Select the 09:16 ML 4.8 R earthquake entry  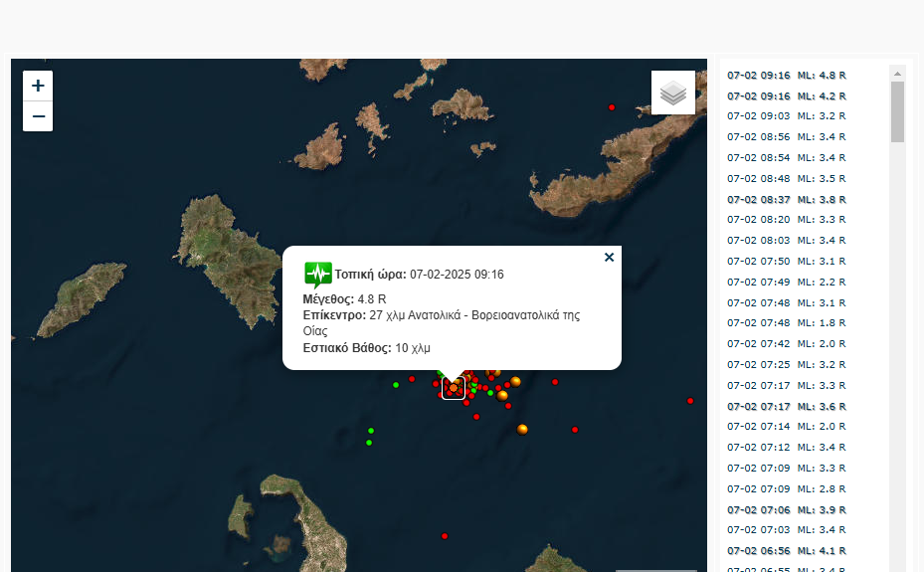[x=786, y=75]
